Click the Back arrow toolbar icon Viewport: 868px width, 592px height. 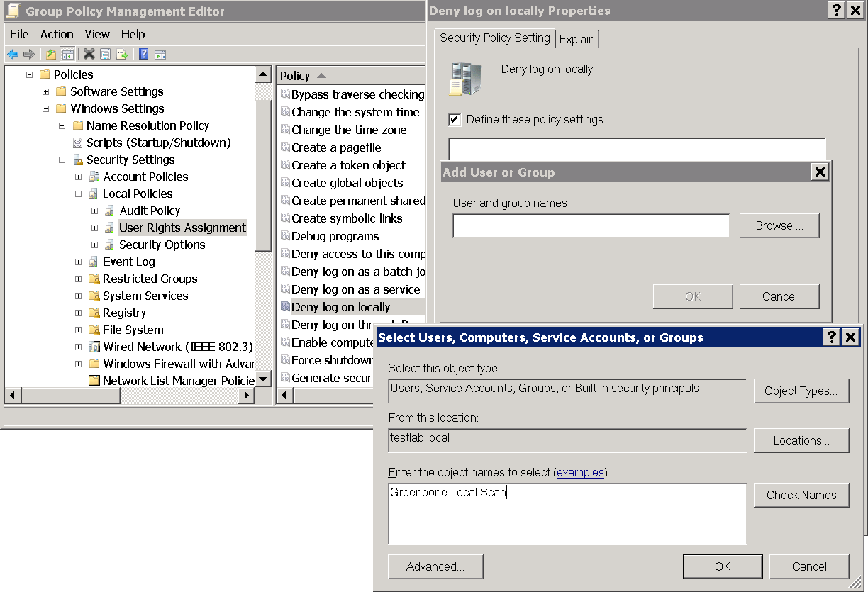13,54
